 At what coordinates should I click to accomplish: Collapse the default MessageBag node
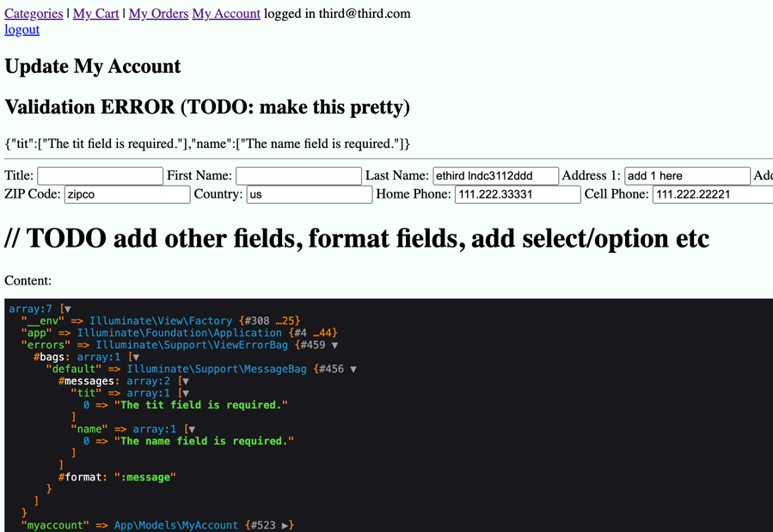coord(353,370)
